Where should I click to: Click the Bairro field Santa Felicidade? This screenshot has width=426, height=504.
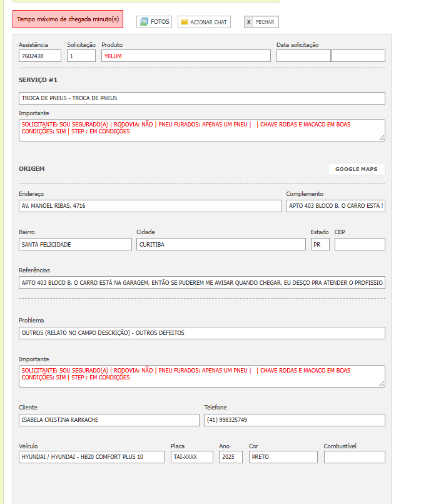pyautogui.click(x=75, y=244)
